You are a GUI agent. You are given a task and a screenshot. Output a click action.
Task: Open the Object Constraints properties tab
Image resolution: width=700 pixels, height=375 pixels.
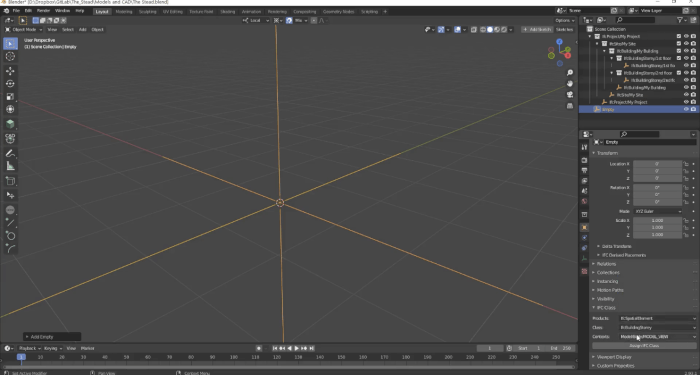point(584,248)
